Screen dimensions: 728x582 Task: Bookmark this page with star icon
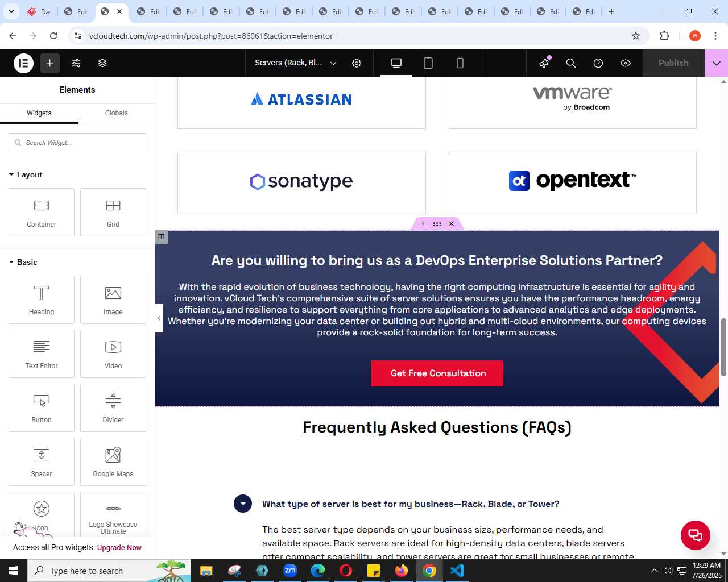tap(636, 36)
